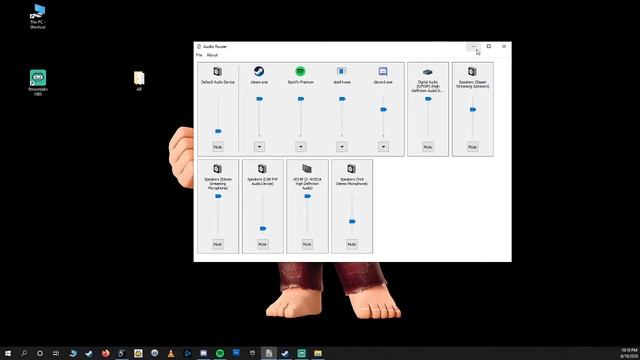This screenshot has height=360, width=640.
Task: Click the Spotify Premium volume slider handle
Action: point(301,99)
